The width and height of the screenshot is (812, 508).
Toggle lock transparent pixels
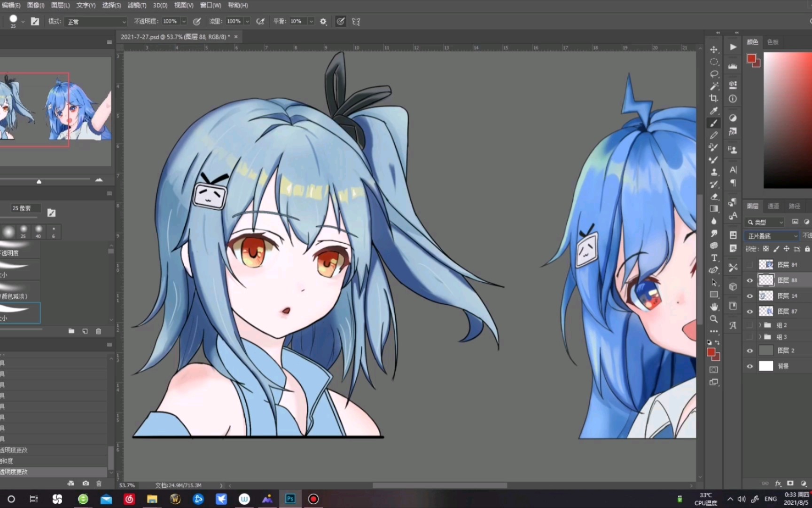766,249
